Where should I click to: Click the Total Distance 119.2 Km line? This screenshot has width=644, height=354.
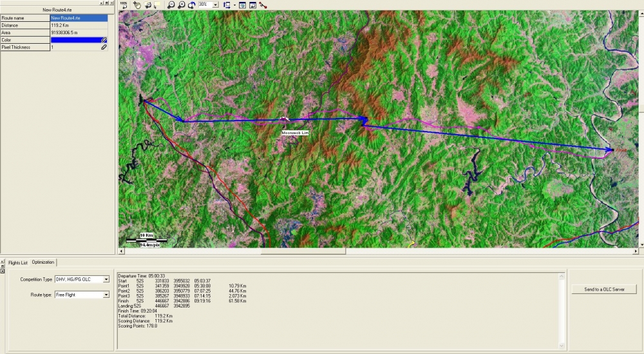pyautogui.click(x=145, y=316)
